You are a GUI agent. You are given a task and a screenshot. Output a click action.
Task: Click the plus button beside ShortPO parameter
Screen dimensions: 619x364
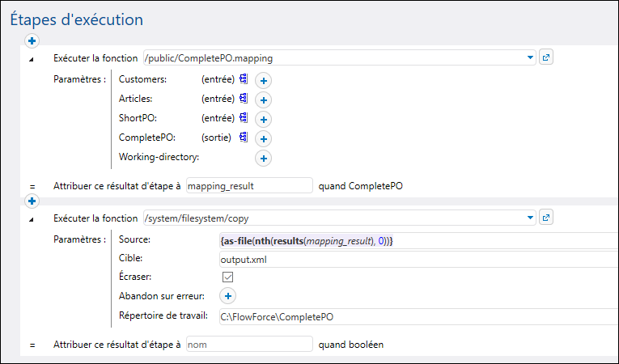click(263, 119)
